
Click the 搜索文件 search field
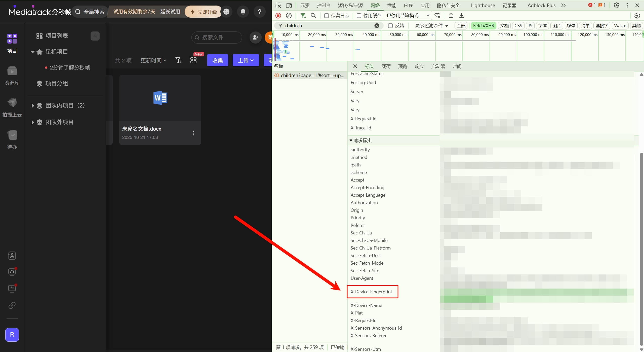coord(217,37)
